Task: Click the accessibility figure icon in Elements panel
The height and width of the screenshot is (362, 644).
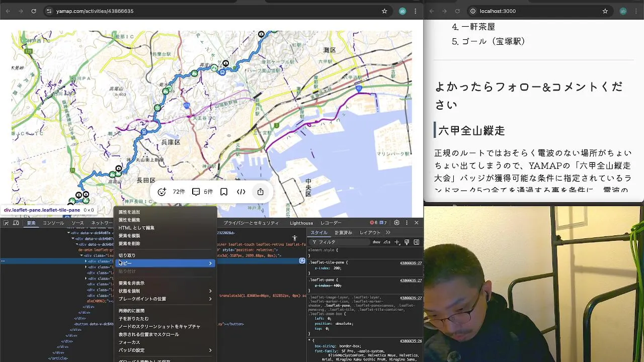Action: click(x=295, y=238)
